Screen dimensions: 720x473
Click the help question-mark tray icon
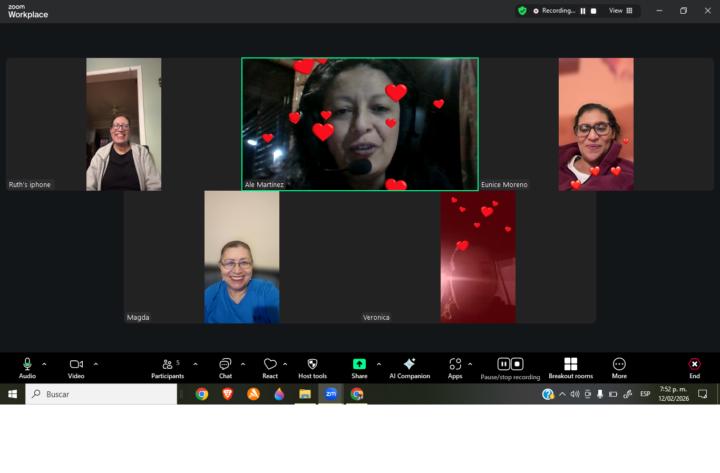point(548,394)
